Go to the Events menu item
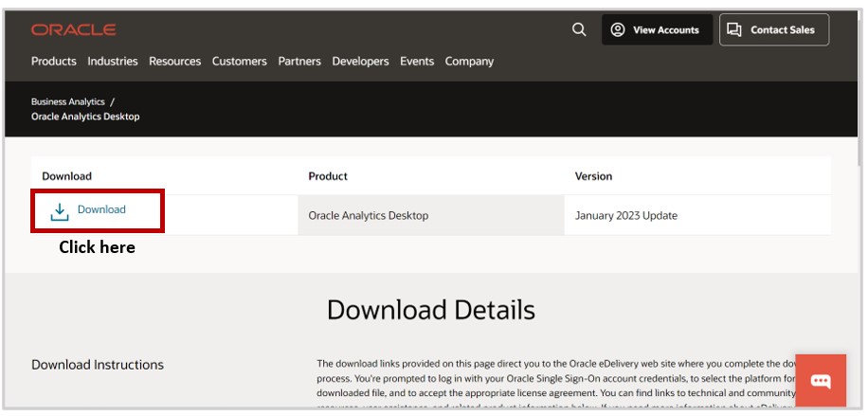 click(x=417, y=62)
